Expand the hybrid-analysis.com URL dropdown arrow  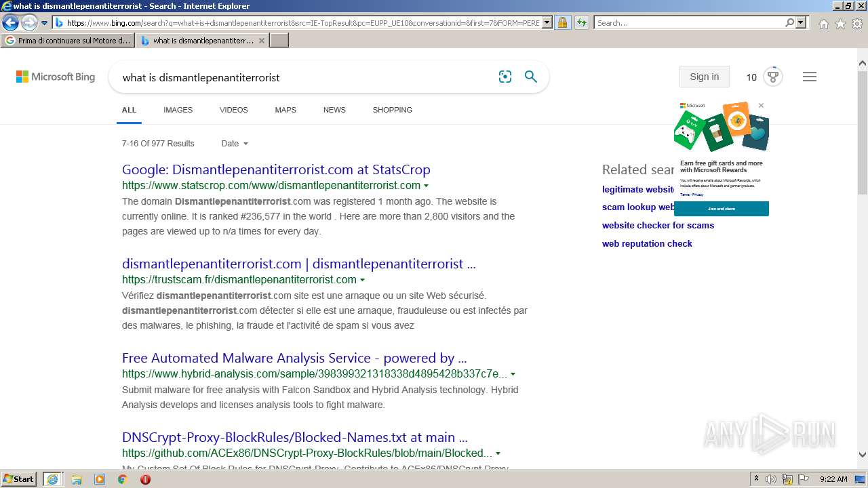click(513, 374)
